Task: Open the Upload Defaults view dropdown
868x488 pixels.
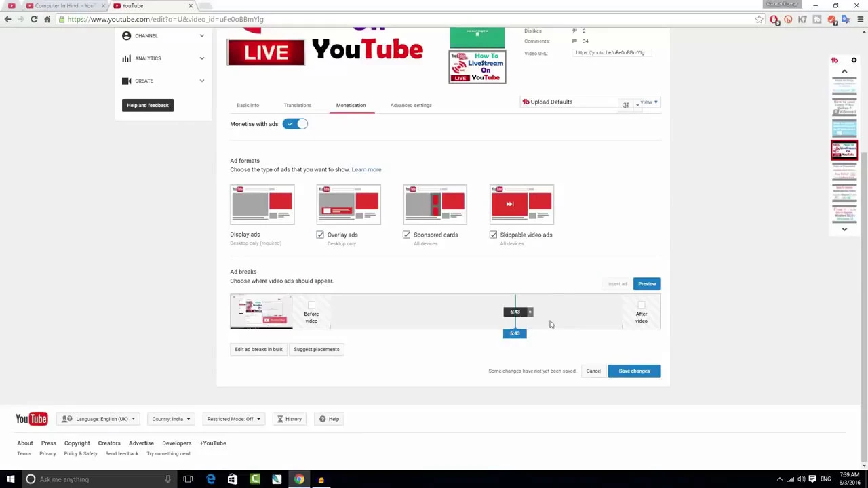Action: click(x=649, y=102)
